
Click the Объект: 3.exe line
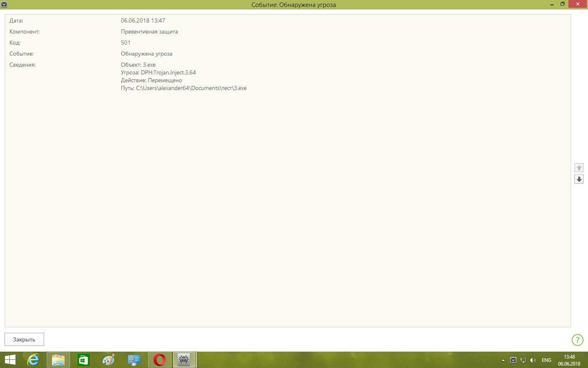point(138,65)
